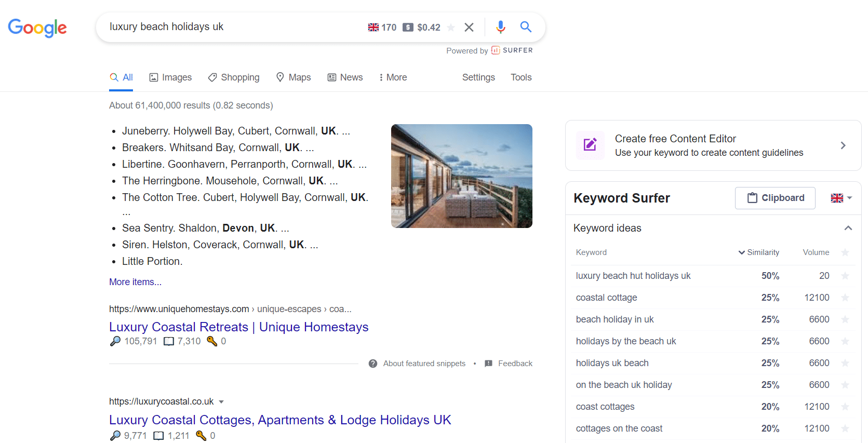Clear the search box with the X icon

pos(469,27)
